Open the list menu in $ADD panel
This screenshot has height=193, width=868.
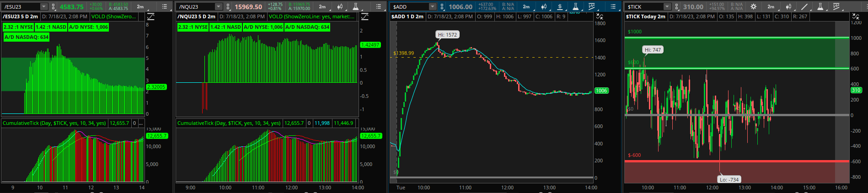[x=613, y=7]
